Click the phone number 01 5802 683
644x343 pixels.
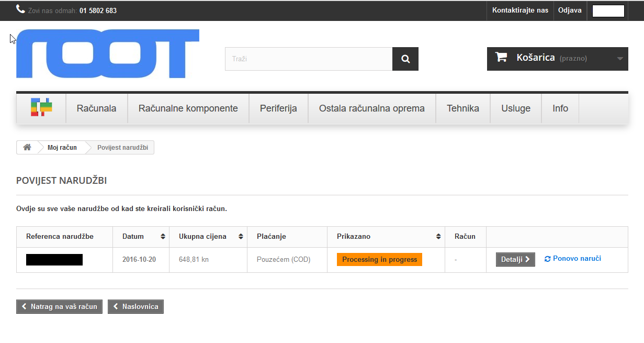click(98, 10)
